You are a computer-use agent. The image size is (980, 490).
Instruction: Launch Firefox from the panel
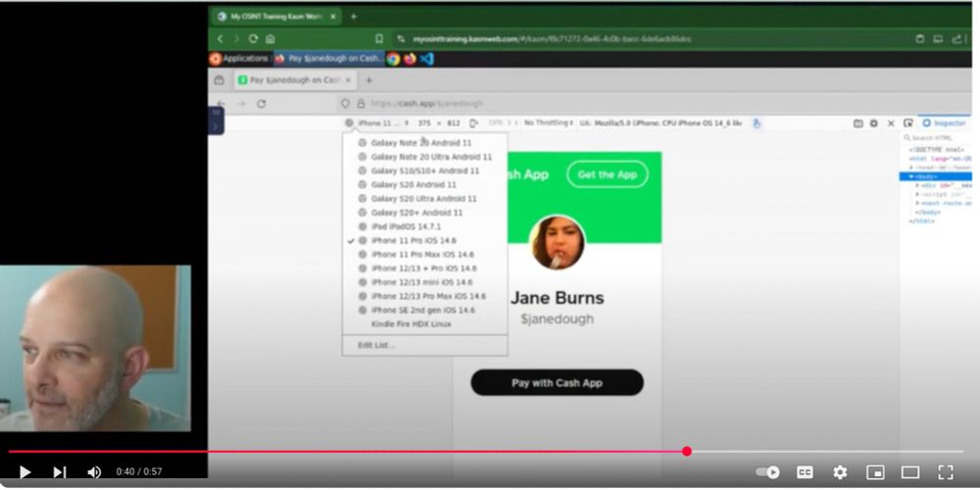point(410,59)
